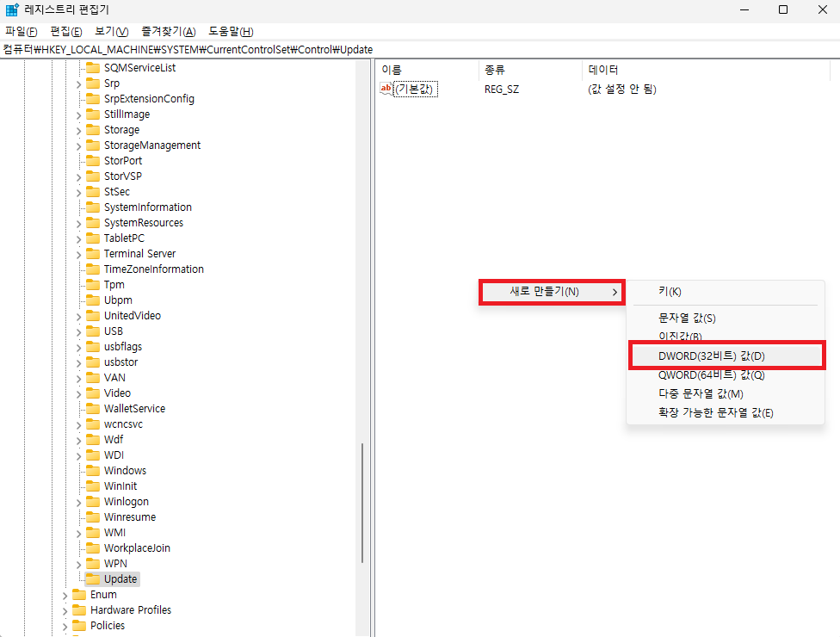The width and height of the screenshot is (840, 637).
Task: Expand the StorageManagement key
Action: [x=79, y=146]
